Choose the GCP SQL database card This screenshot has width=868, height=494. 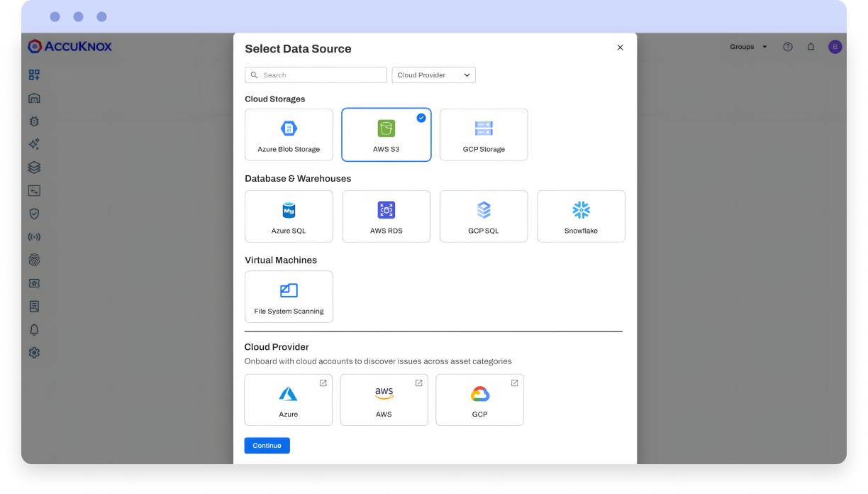click(484, 216)
